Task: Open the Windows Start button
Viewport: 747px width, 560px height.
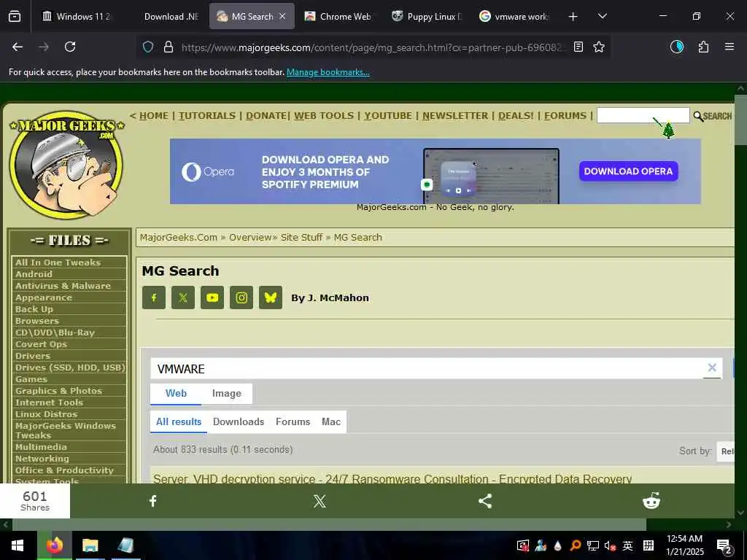Action: pos(18,545)
